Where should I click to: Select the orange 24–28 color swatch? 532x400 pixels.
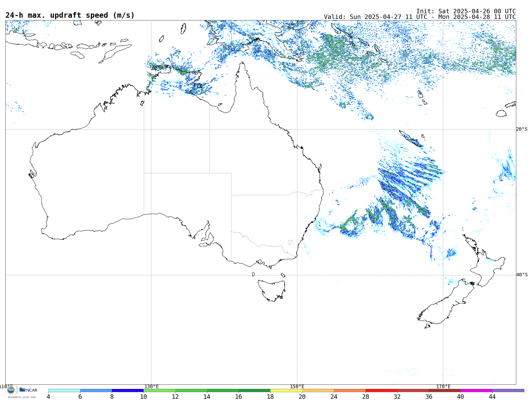(350, 390)
